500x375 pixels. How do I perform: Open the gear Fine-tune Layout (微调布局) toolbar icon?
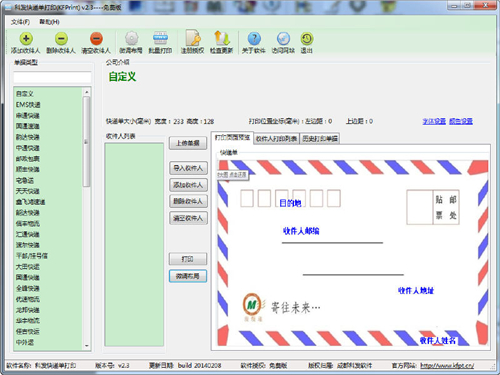[x=131, y=39]
